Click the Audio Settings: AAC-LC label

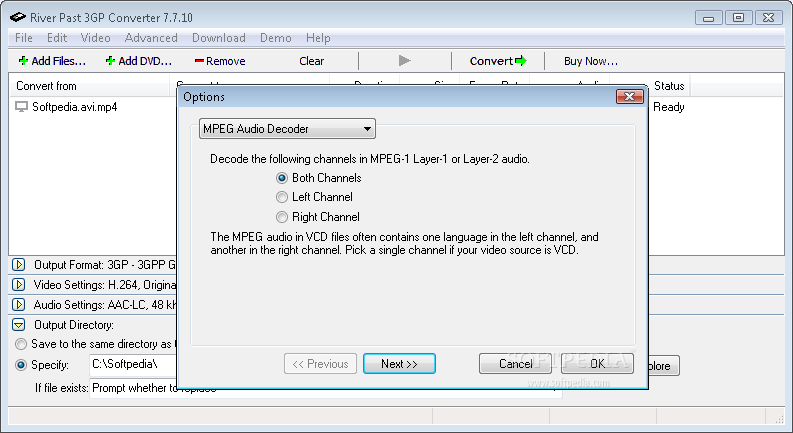(x=105, y=305)
